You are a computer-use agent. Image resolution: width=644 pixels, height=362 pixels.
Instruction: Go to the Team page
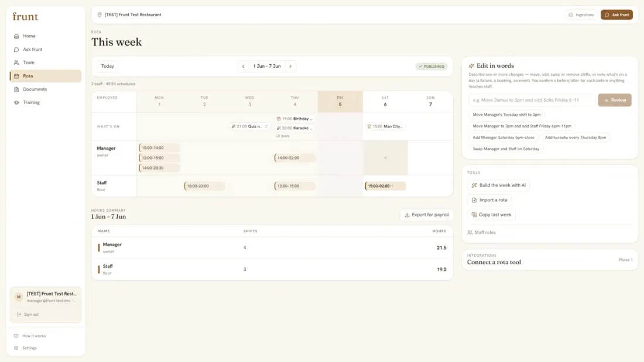coord(45,63)
